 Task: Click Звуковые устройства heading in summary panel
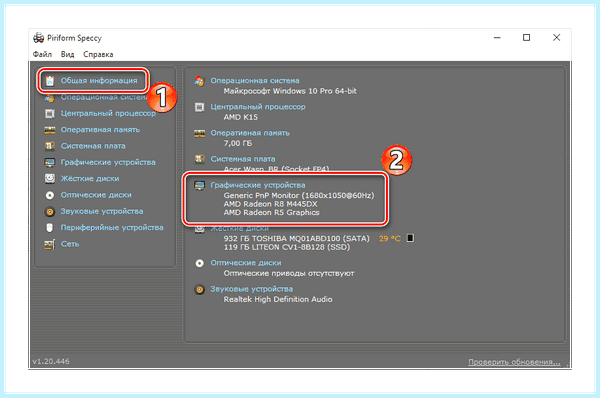tap(251, 289)
